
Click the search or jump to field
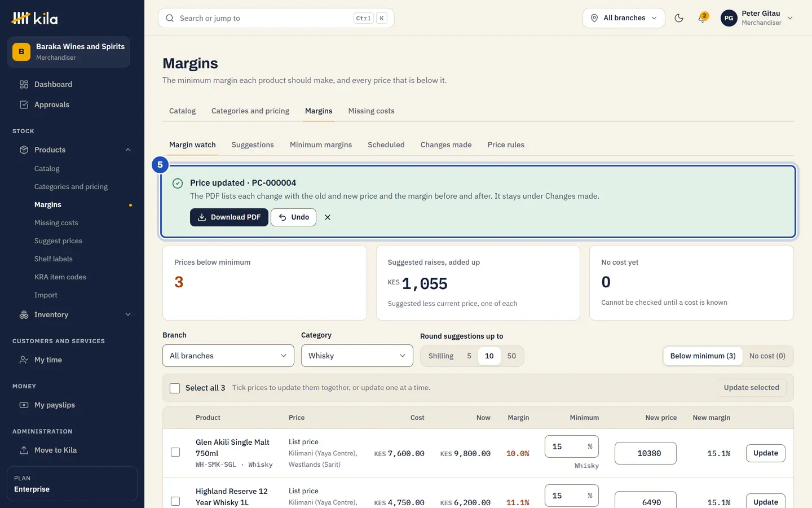[x=276, y=18]
